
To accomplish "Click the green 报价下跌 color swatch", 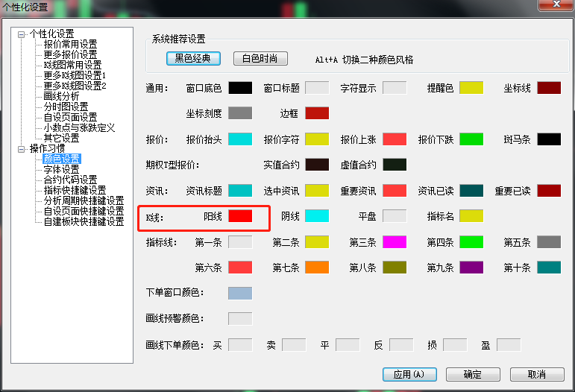I will point(471,139).
